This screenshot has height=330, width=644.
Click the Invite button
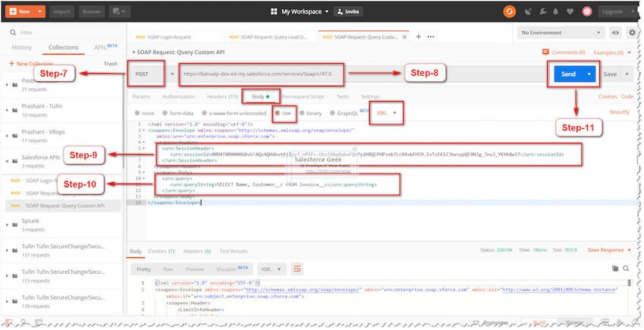(x=348, y=11)
